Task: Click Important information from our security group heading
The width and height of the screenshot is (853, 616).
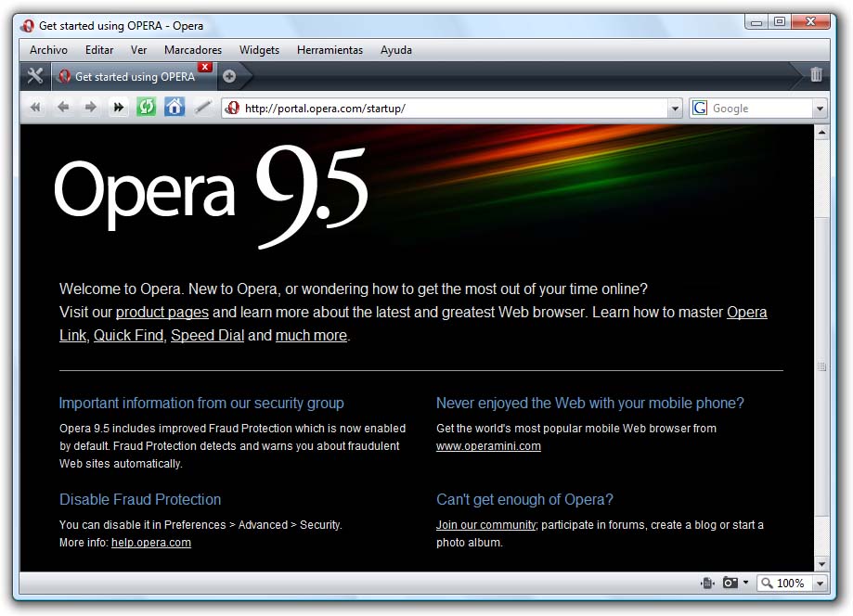Action: click(201, 403)
